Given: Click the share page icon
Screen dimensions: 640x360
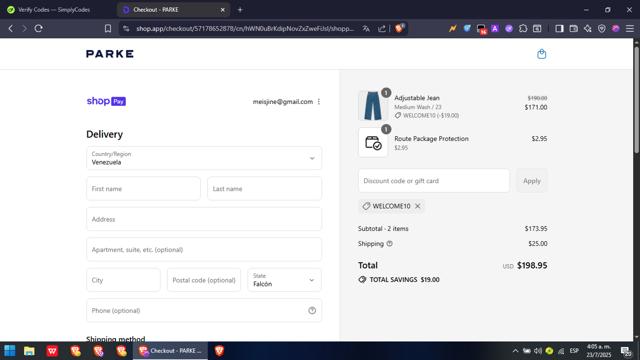Looking at the screenshot, I should click(382, 29).
